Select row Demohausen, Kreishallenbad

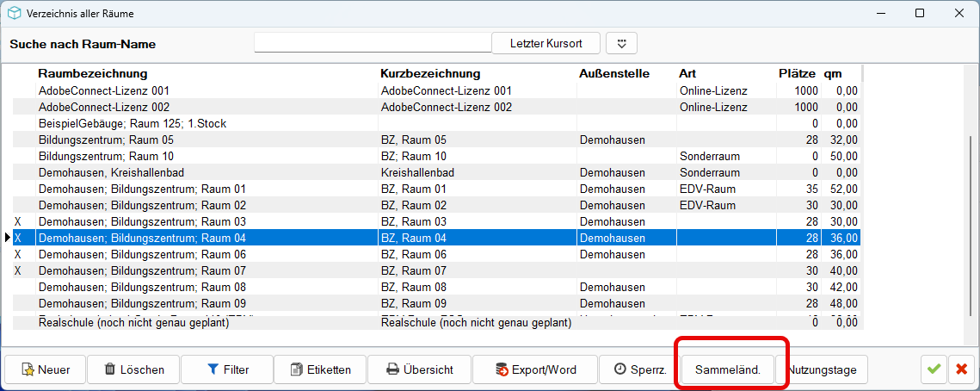pyautogui.click(x=437, y=172)
